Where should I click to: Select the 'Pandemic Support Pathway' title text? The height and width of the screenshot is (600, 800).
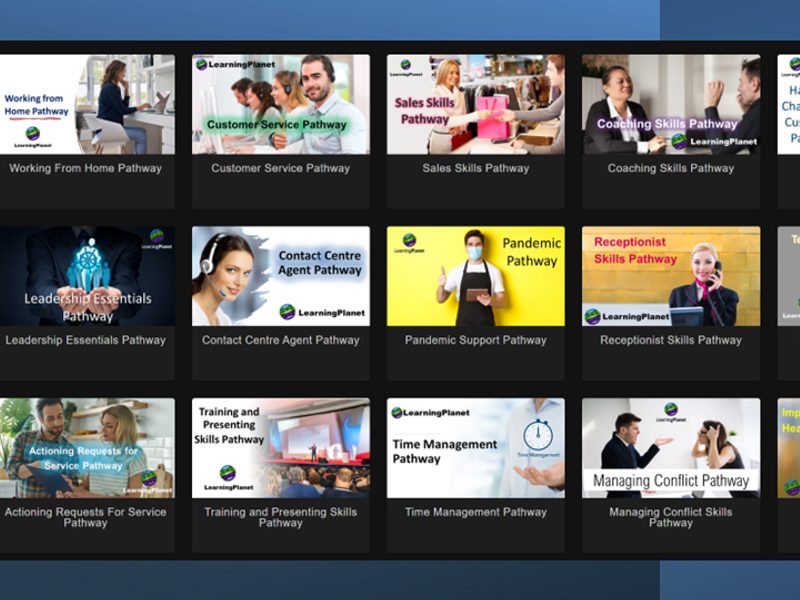(x=475, y=340)
